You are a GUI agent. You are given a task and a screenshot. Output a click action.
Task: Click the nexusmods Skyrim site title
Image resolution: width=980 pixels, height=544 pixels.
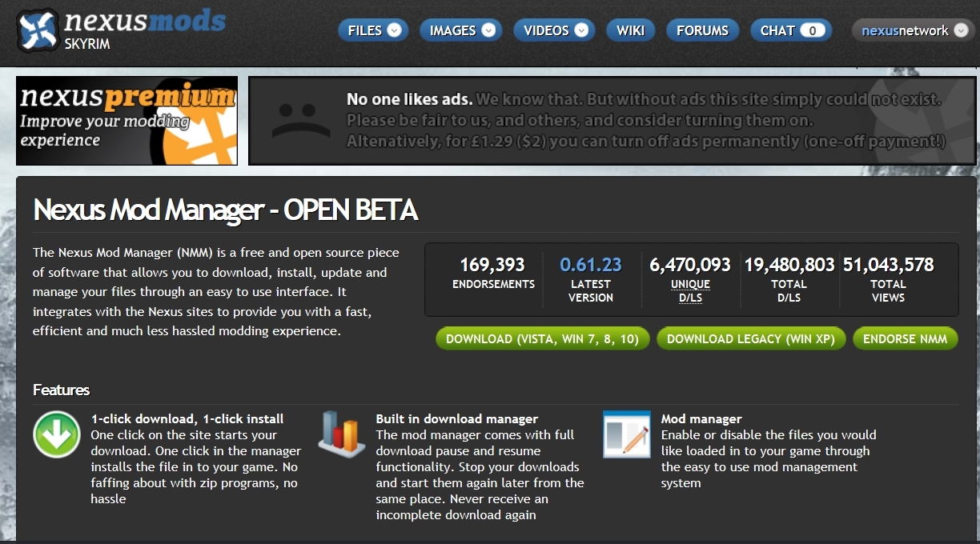(x=144, y=30)
